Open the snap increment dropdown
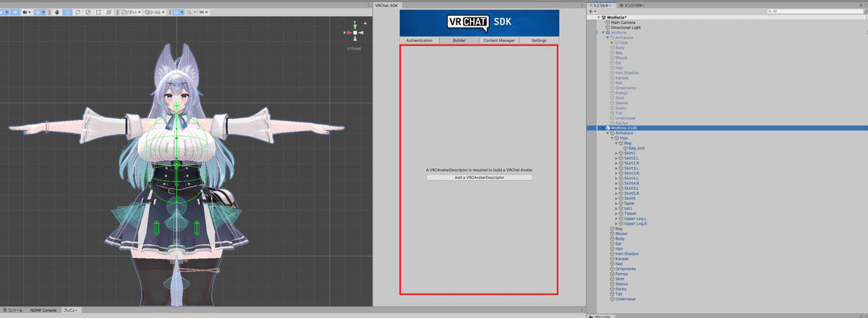The height and width of the screenshot is (318, 868). (x=204, y=12)
